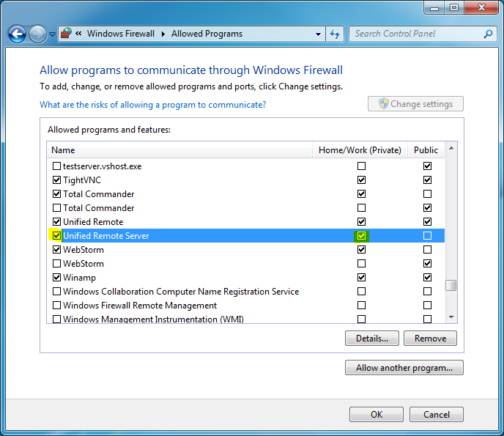Select the TightVNC row text

click(82, 180)
